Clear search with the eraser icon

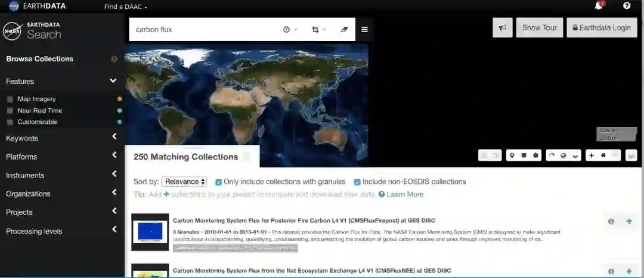tap(344, 30)
